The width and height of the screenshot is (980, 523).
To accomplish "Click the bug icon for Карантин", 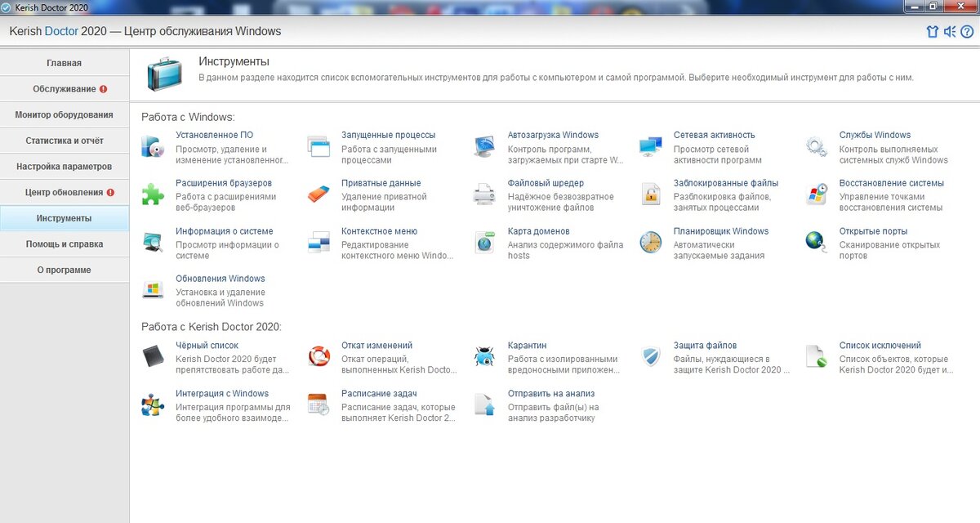I will (484, 356).
